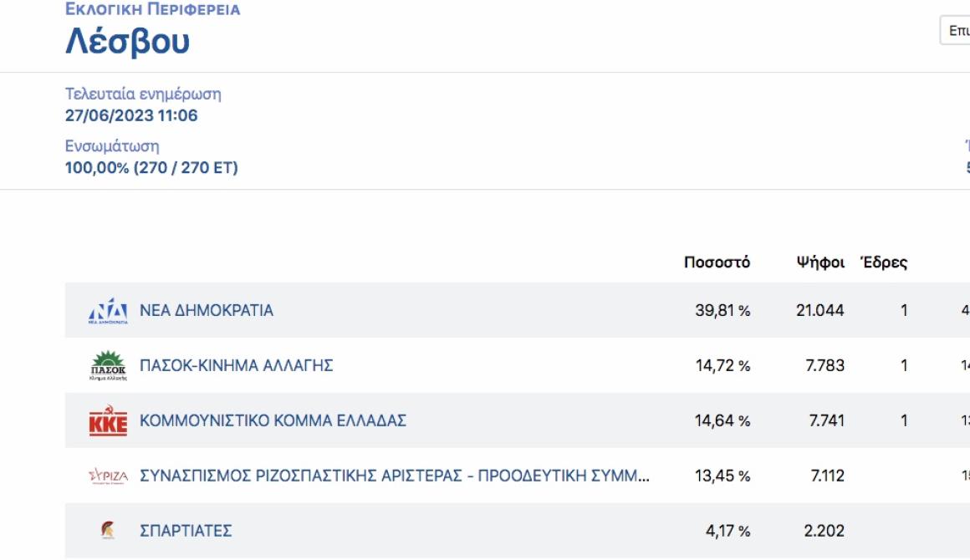Viewport: 970px width, 560px height.
Task: Click the red KKE party logo
Action: [x=108, y=420]
